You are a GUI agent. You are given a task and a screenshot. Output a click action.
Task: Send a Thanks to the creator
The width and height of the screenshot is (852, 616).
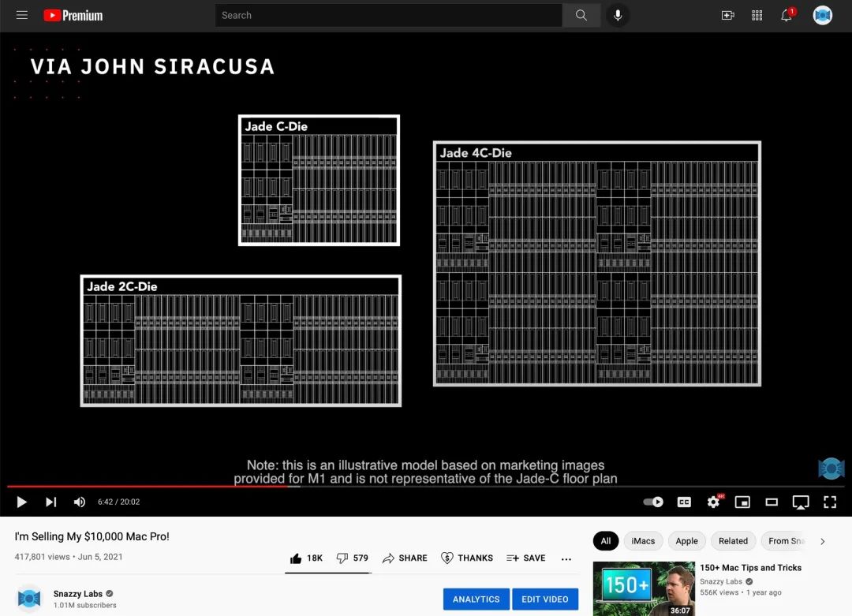click(467, 558)
